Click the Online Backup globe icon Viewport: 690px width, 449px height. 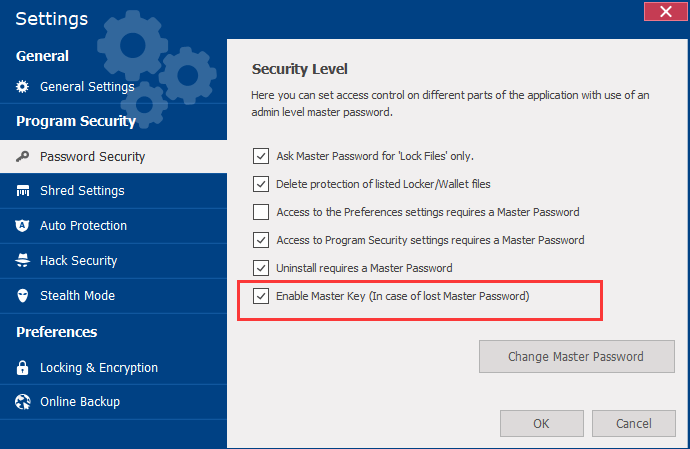pyautogui.click(x=23, y=402)
